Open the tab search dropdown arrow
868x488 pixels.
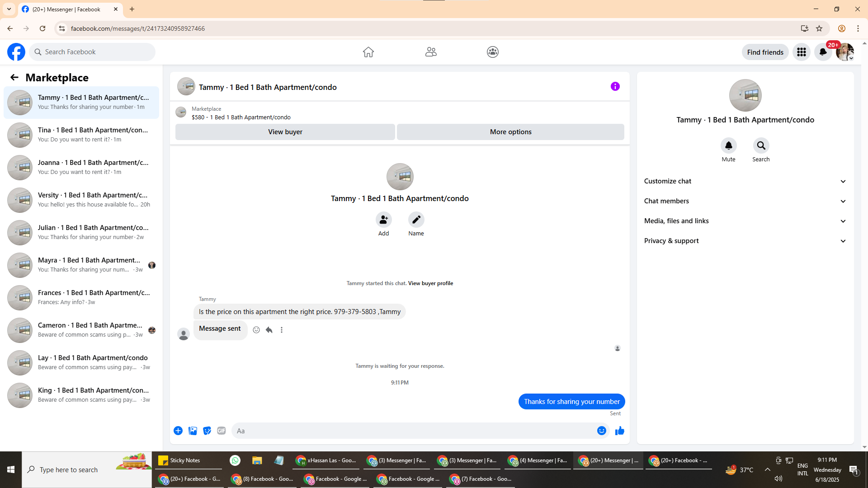[9, 9]
